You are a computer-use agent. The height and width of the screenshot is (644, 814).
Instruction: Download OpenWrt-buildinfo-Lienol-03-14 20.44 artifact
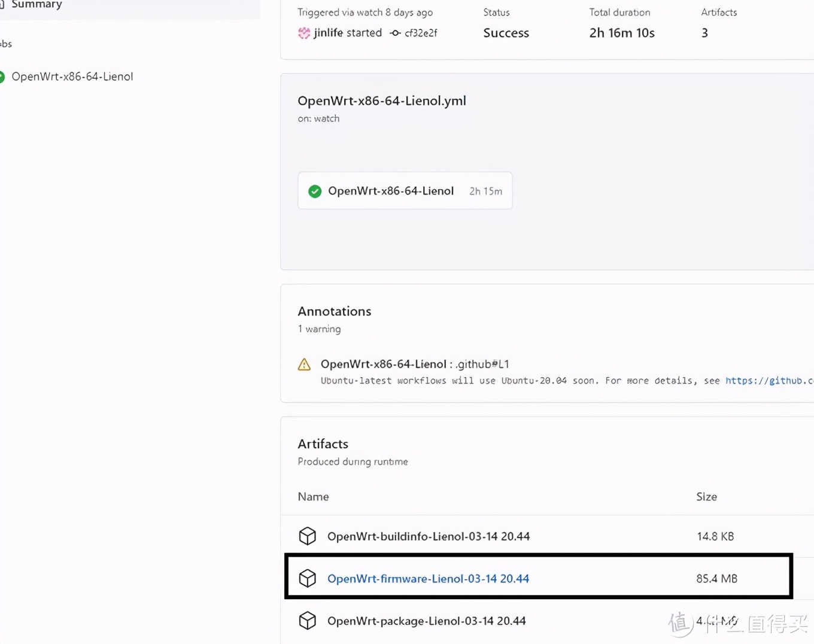click(428, 536)
